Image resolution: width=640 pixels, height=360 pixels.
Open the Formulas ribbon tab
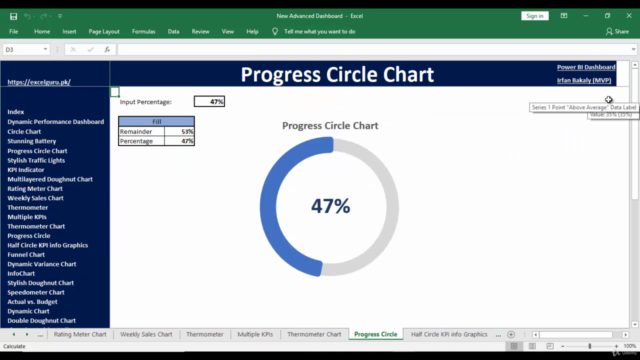tap(143, 31)
